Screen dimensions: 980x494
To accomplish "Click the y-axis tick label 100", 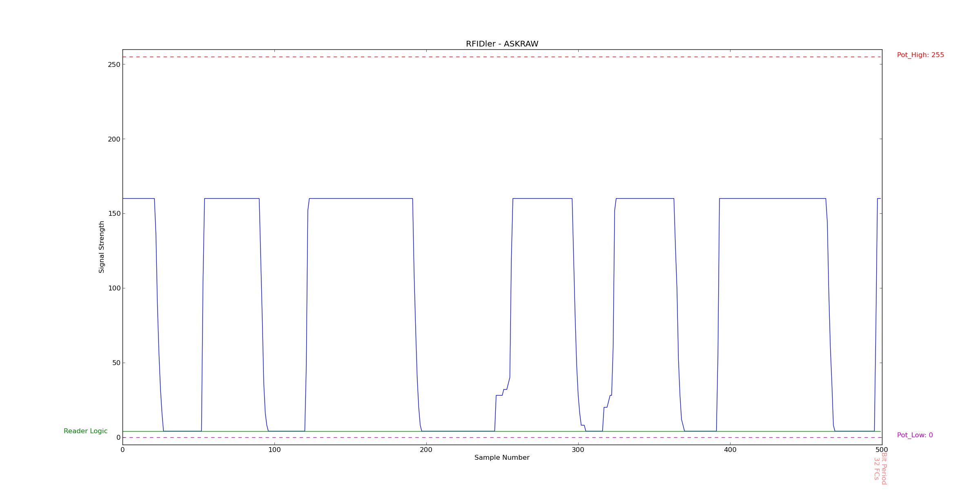I will [114, 288].
